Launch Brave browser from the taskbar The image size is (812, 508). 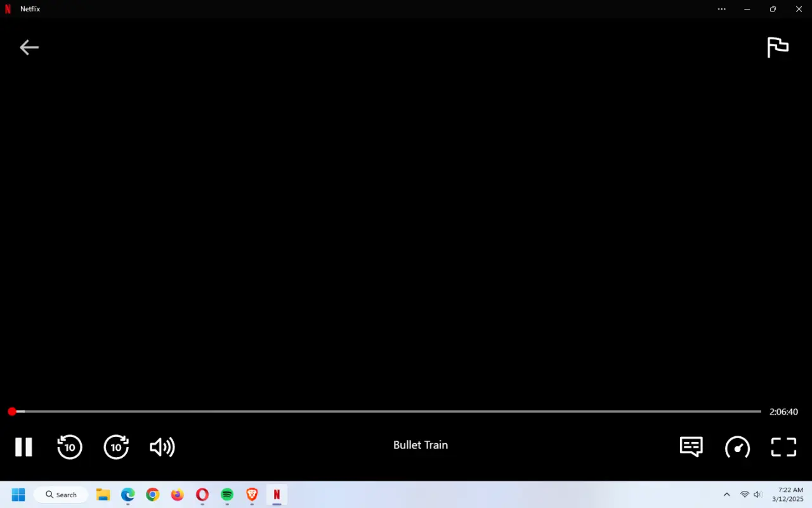point(252,495)
